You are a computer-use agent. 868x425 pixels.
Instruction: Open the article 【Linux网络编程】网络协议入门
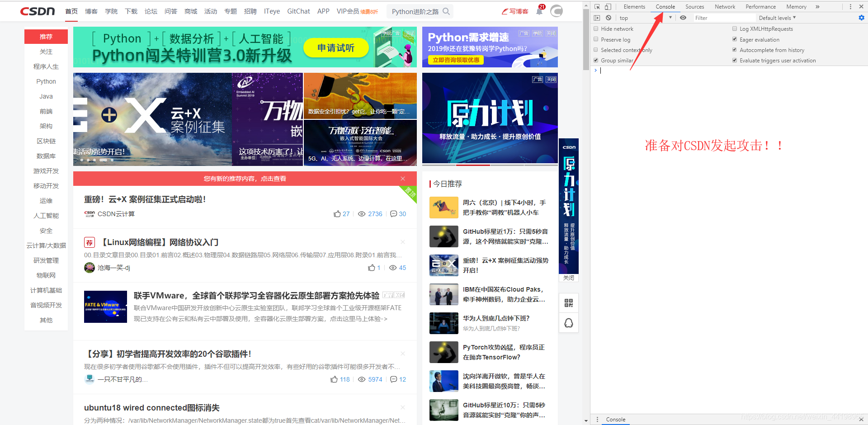tap(159, 242)
